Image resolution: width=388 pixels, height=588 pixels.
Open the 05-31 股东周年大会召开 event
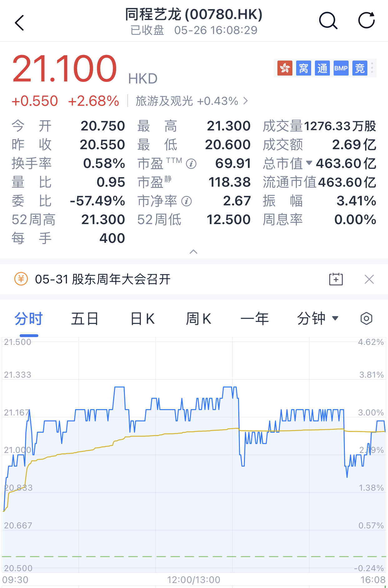pyautogui.click(x=102, y=279)
